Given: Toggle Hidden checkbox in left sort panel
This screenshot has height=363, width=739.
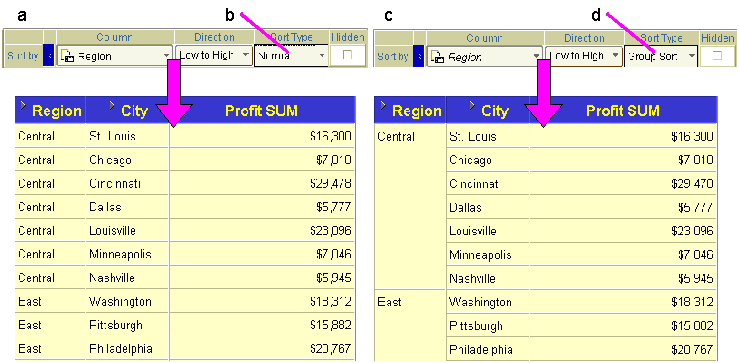Looking at the screenshot, I should pyautogui.click(x=347, y=55).
